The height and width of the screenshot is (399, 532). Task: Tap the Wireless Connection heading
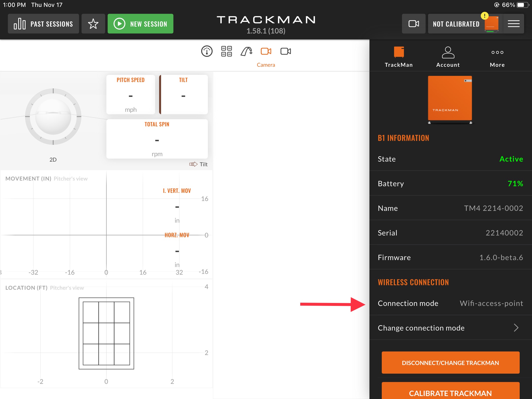[413, 282]
